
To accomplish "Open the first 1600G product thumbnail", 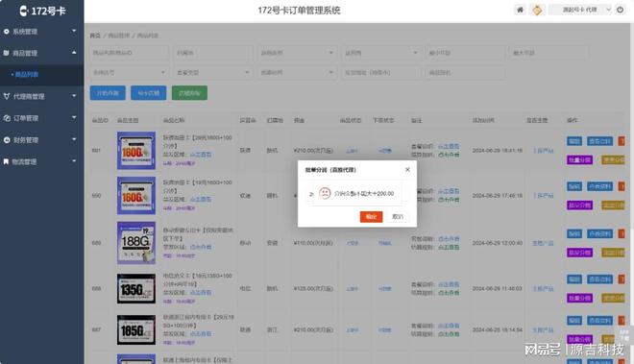I will click(x=136, y=151).
